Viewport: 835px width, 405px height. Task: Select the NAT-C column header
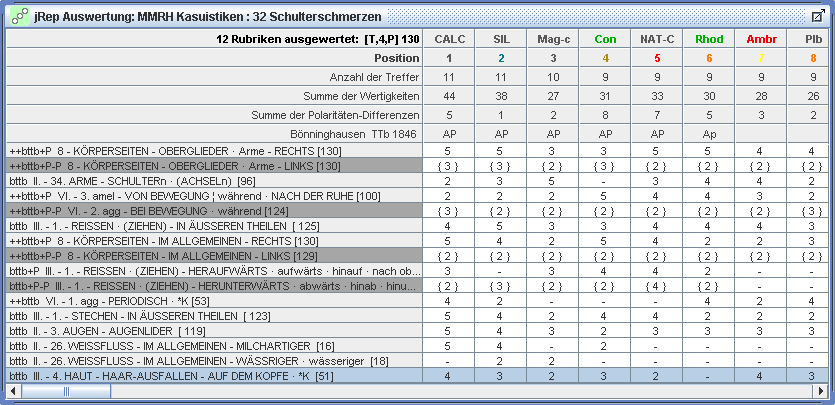coord(657,38)
